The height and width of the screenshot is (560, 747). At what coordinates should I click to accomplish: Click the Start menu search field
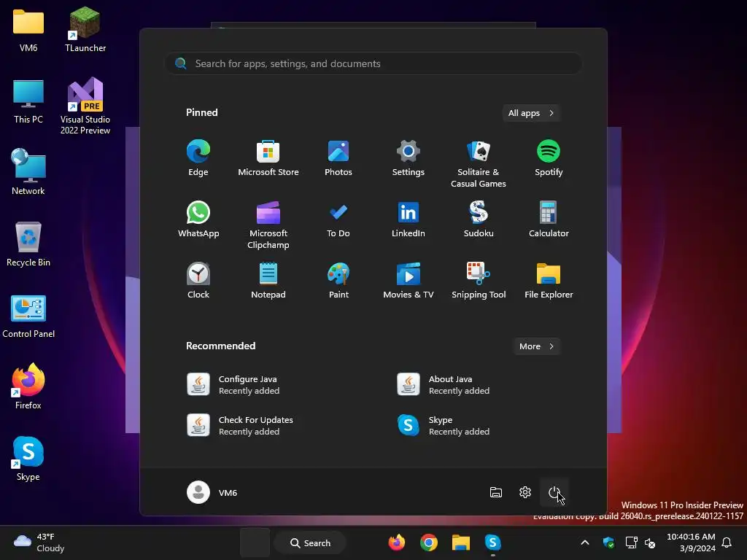click(x=373, y=63)
